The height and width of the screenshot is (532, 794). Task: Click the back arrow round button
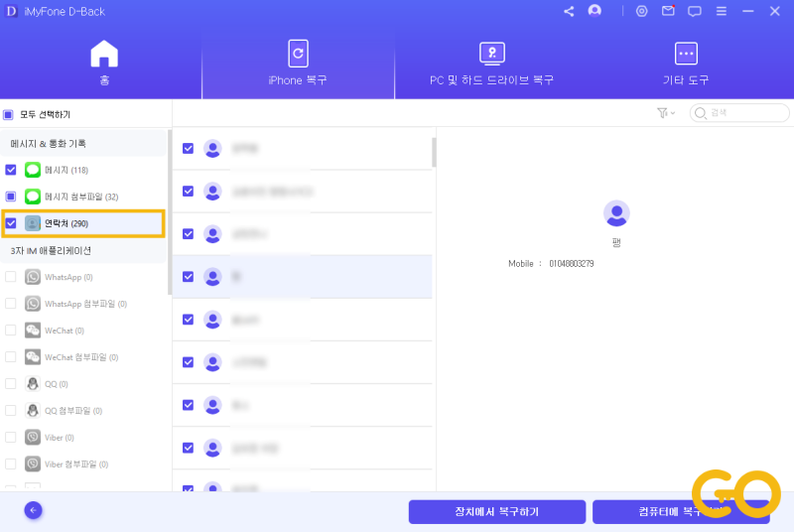[33, 510]
